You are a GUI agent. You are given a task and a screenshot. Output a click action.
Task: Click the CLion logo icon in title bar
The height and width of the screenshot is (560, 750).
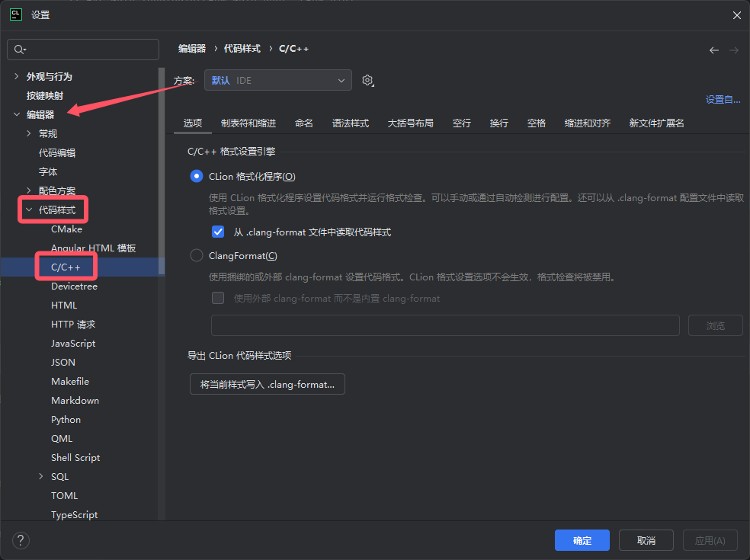(16, 14)
